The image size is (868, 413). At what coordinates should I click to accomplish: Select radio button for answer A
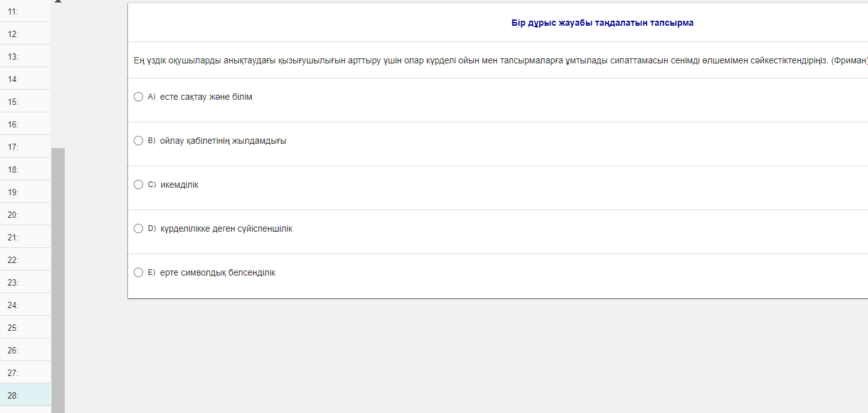139,97
